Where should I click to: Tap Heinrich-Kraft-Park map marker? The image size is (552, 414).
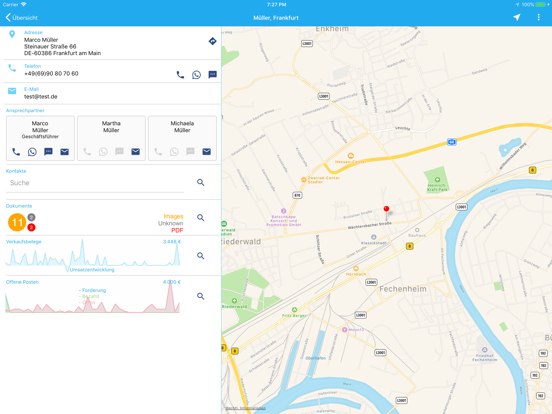437,180
